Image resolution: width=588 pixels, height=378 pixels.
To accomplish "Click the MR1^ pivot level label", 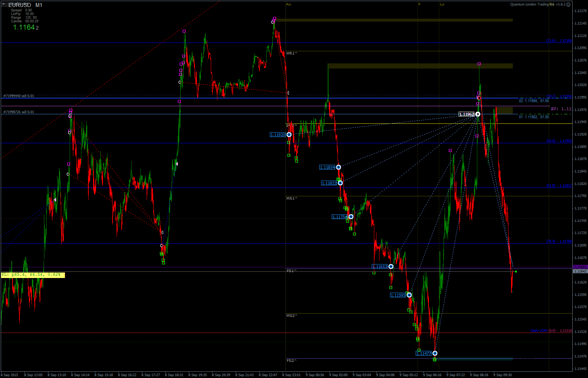I will click(292, 53).
